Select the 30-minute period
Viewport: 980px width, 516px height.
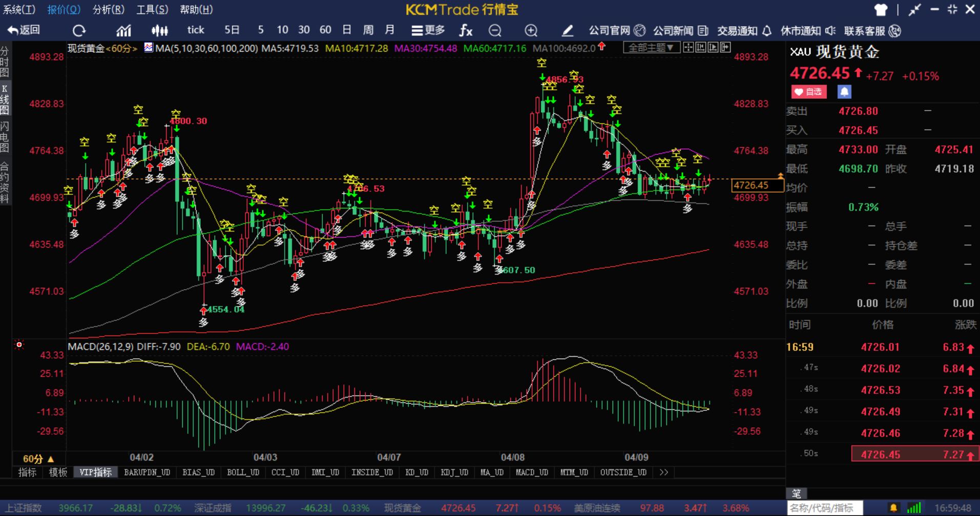pyautogui.click(x=304, y=30)
